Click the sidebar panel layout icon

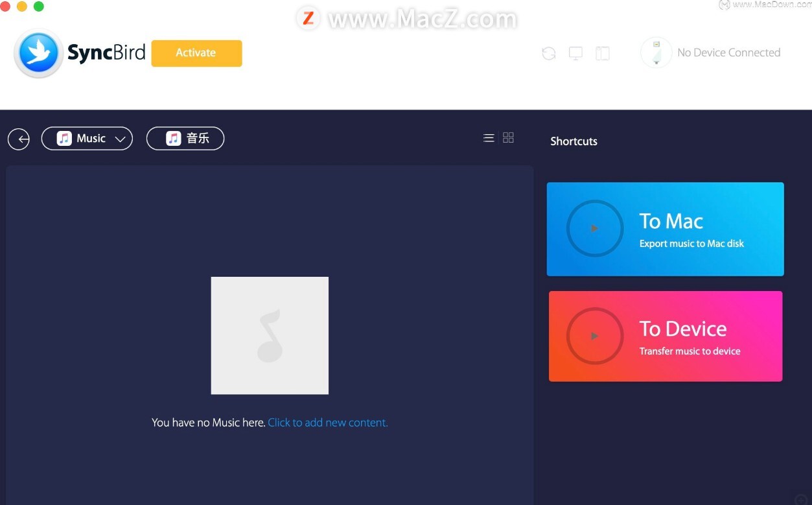click(x=603, y=54)
